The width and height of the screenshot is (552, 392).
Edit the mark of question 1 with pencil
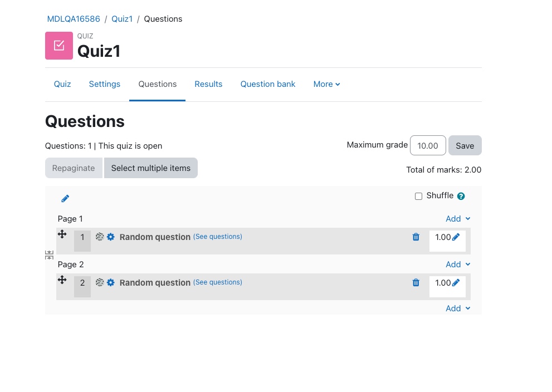pyautogui.click(x=456, y=237)
